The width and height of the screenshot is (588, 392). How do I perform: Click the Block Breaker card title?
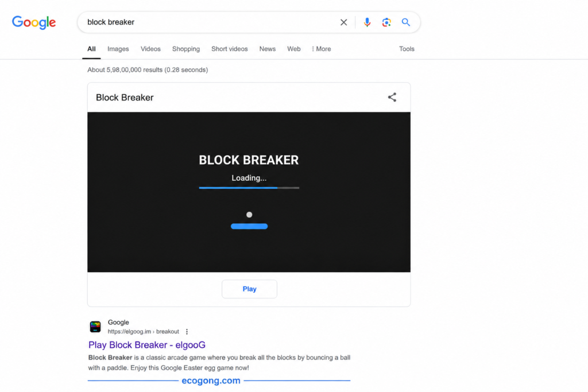pyautogui.click(x=125, y=98)
